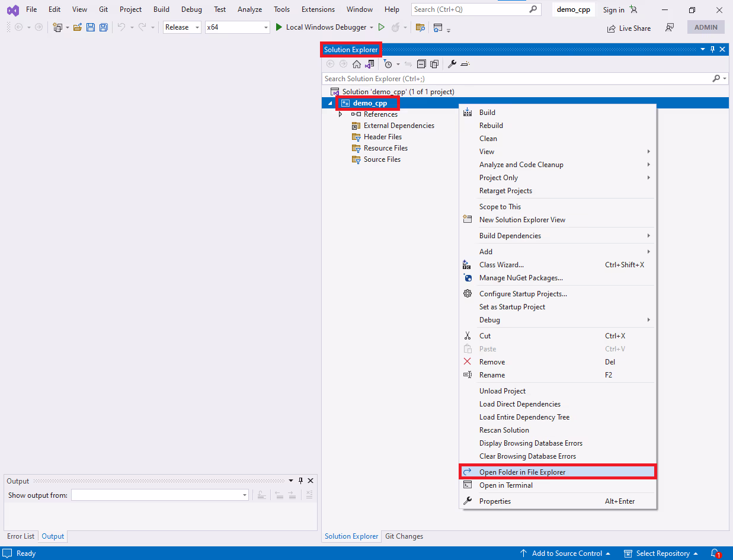Click Sign in link
Image resolution: width=733 pixels, height=560 pixels.
pos(613,10)
